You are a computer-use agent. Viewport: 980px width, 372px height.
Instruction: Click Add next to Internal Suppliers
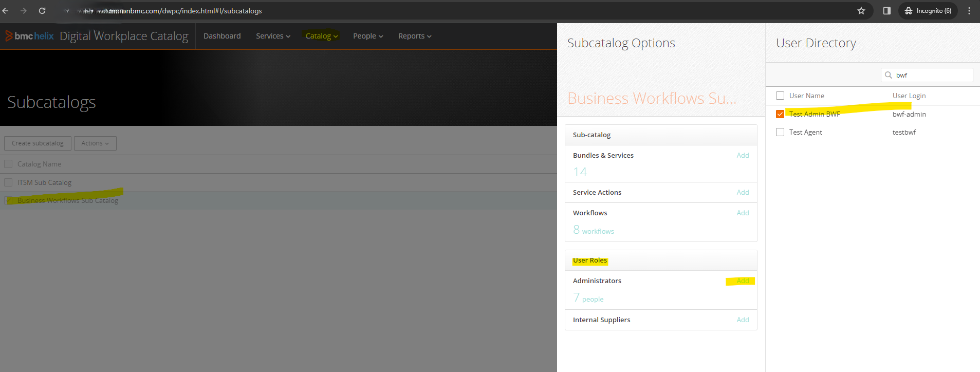pos(743,320)
